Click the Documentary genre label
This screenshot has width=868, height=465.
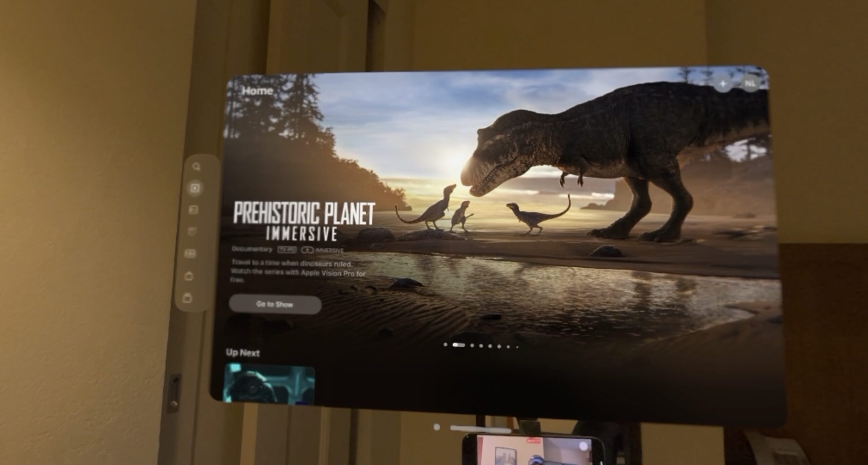[x=252, y=249]
